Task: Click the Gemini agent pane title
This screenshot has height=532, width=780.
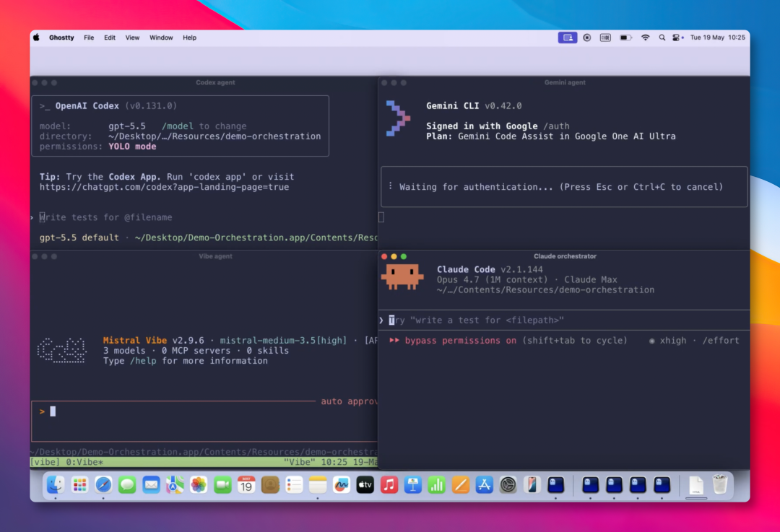Action: 565,82
